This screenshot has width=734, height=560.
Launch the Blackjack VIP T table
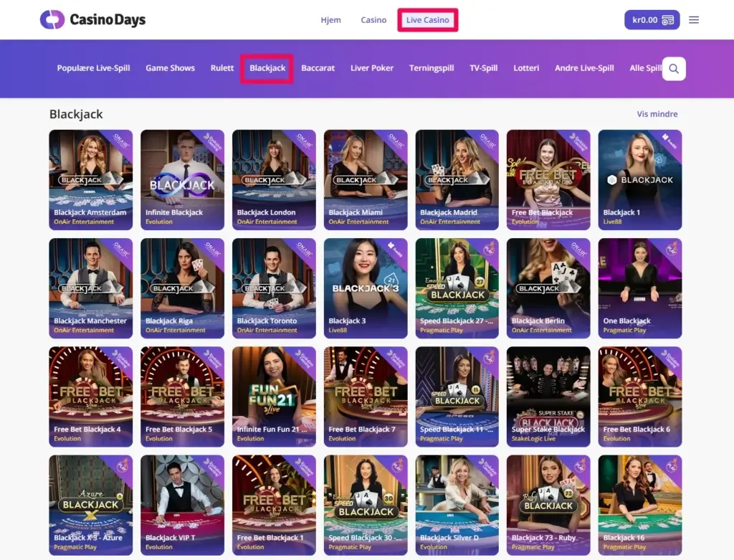tap(182, 506)
